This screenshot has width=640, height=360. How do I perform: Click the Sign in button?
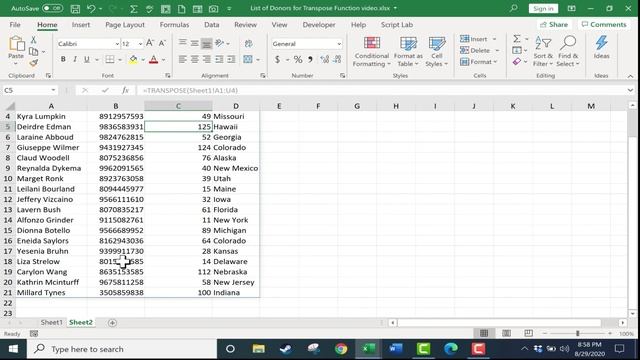pos(543,8)
